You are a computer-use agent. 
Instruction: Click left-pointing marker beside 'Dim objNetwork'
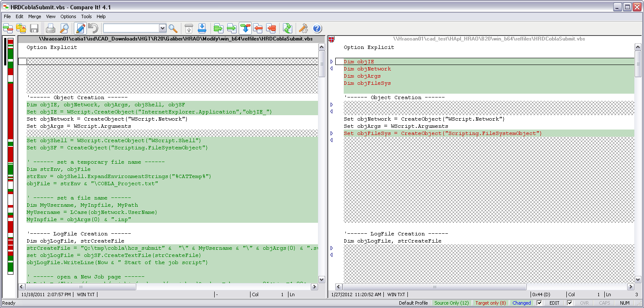click(x=331, y=68)
